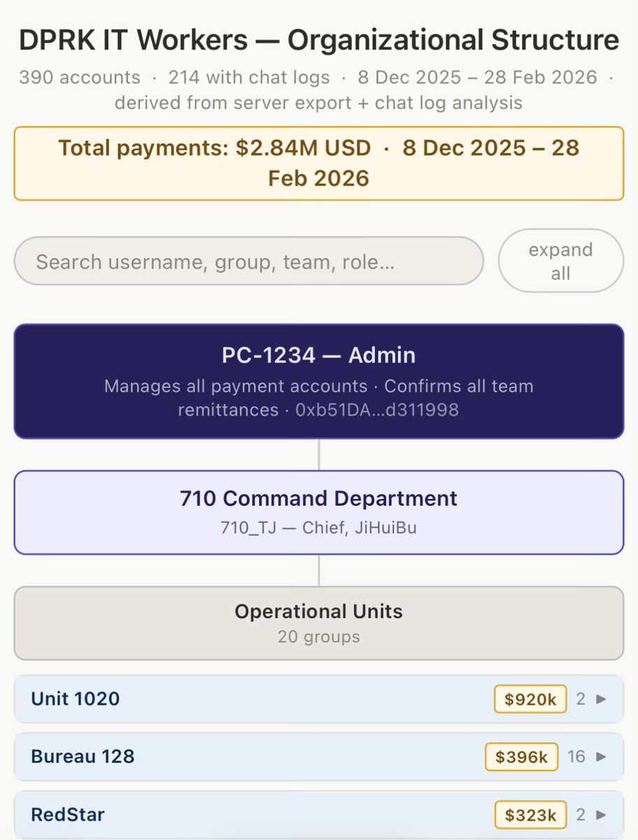Expand the Unit 1020 row arrow
The height and width of the screenshot is (840, 638).
601,699
